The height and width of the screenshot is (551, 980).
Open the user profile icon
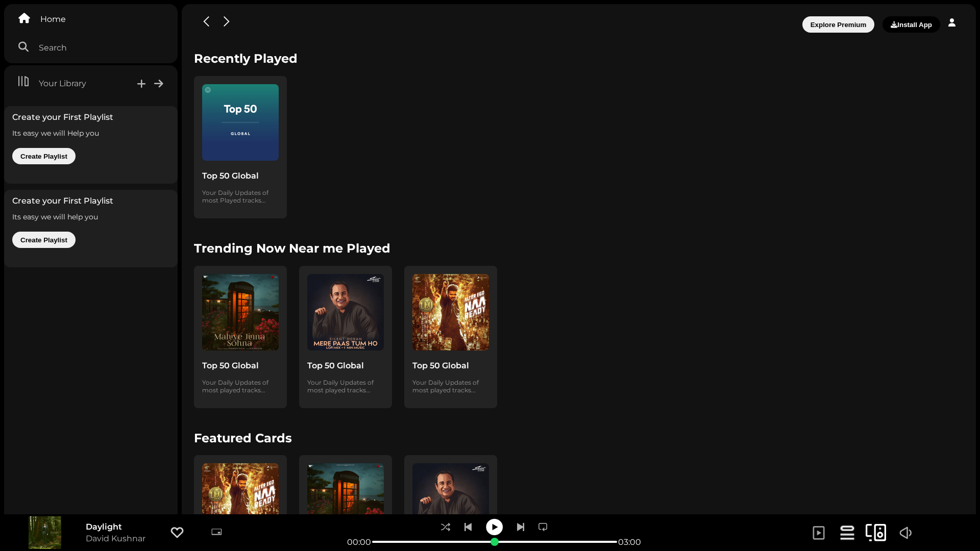click(x=952, y=22)
